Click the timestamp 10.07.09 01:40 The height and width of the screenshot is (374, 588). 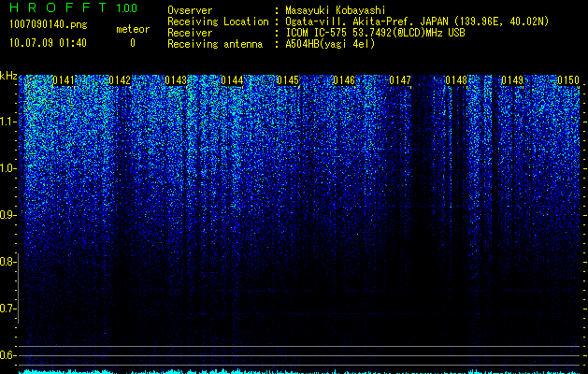48,43
